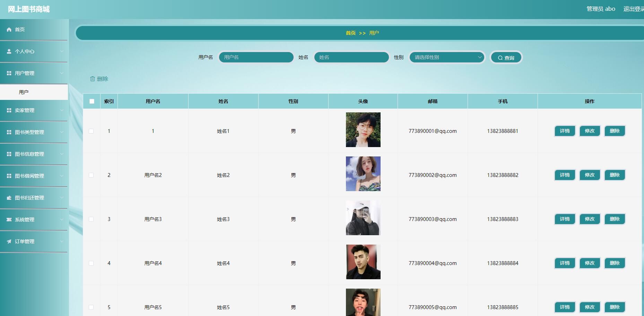Click the home icon beside 首页

[9, 29]
